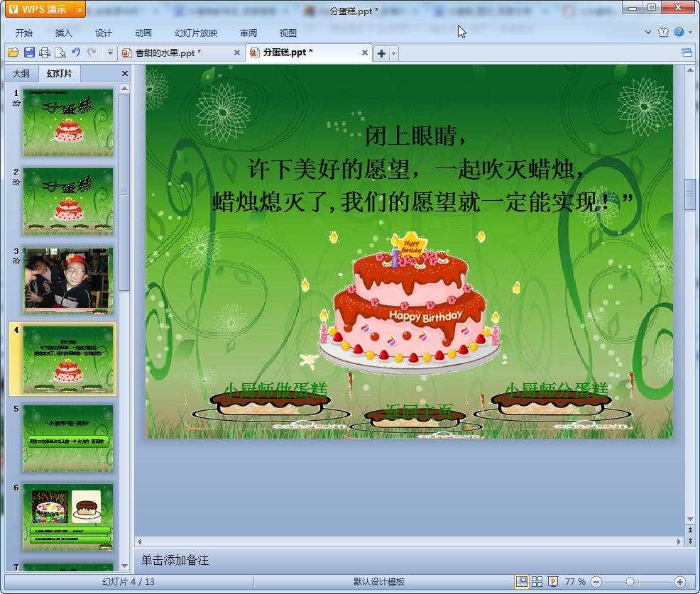Close the 分蛋糕.ppt document tab
Image resolution: width=700 pixels, height=594 pixels.
point(364,53)
